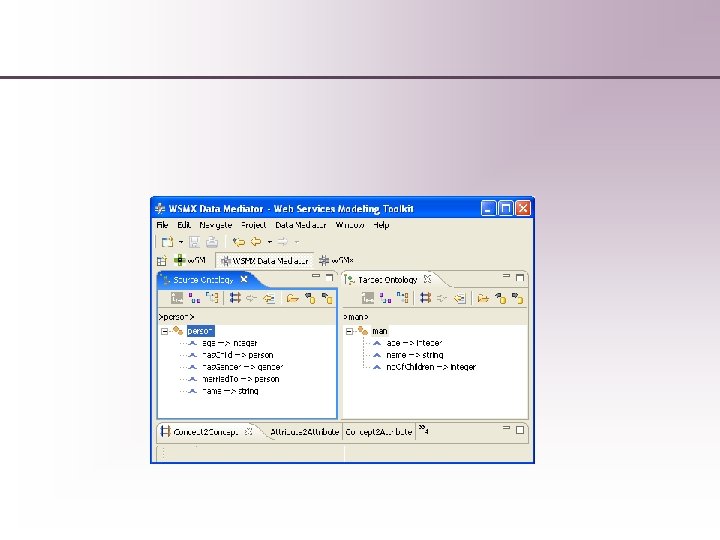Click purple squares icon in Source Ontology toolbar
Image resolution: width=720 pixels, height=540 pixels.
195,298
